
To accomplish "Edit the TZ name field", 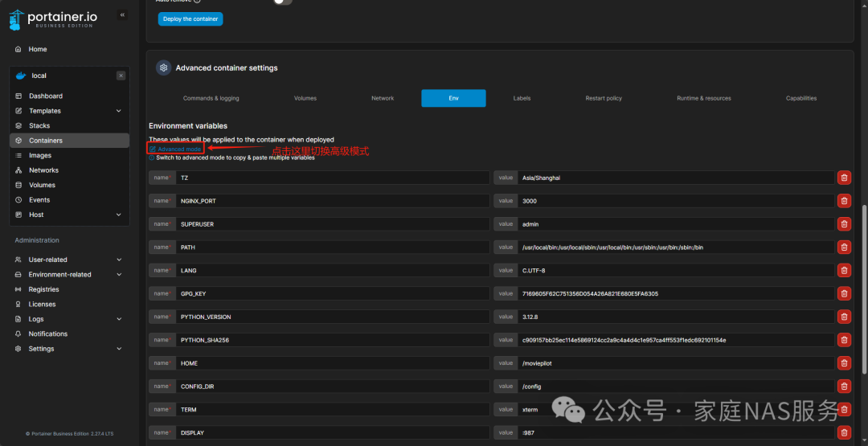I will pyautogui.click(x=333, y=178).
